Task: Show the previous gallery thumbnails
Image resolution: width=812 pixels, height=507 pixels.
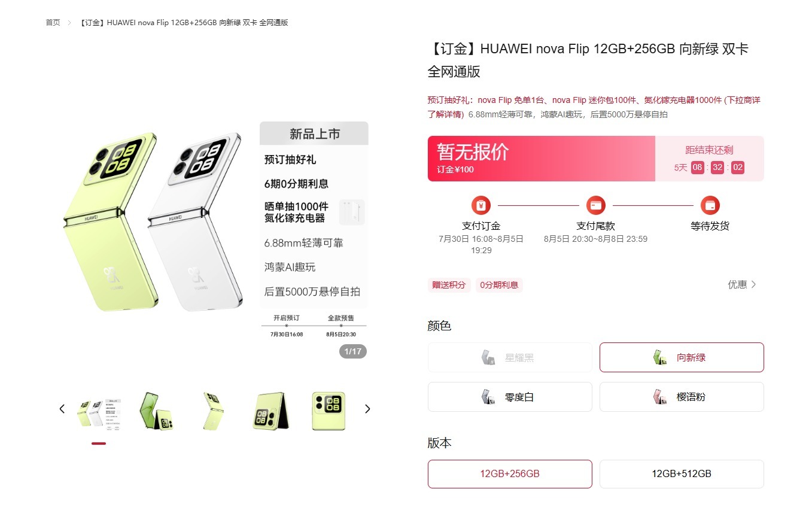Action: click(62, 409)
